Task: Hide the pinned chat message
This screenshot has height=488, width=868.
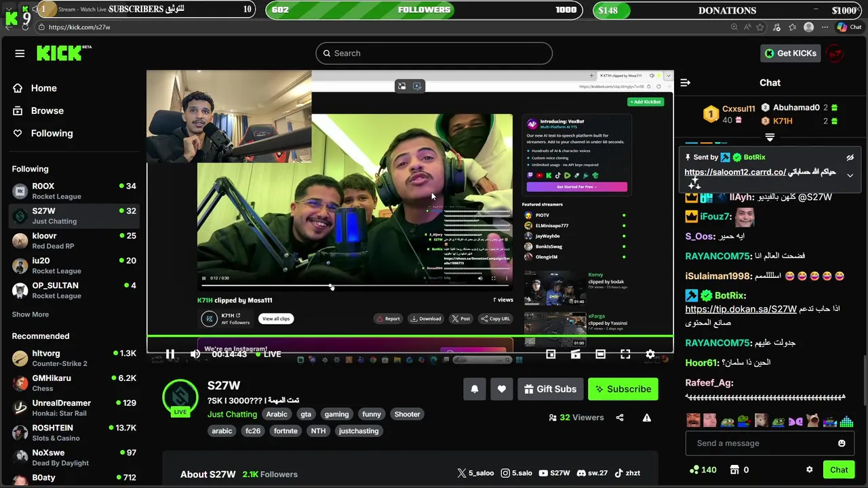Action: point(850,157)
